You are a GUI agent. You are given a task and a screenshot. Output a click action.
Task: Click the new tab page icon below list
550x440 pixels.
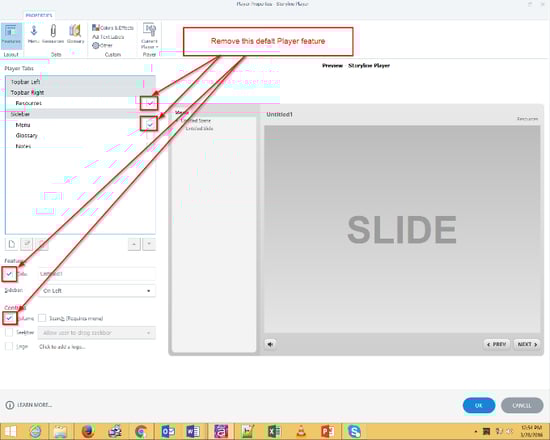[x=12, y=244]
